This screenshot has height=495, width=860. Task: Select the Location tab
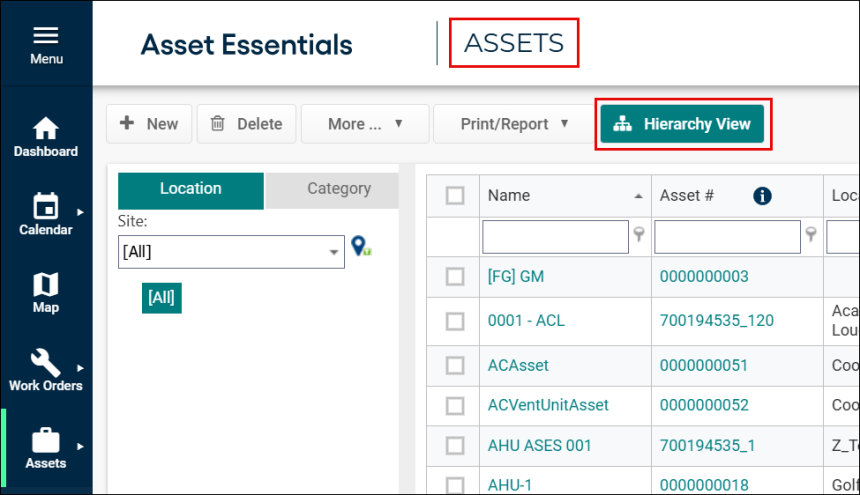[191, 190]
